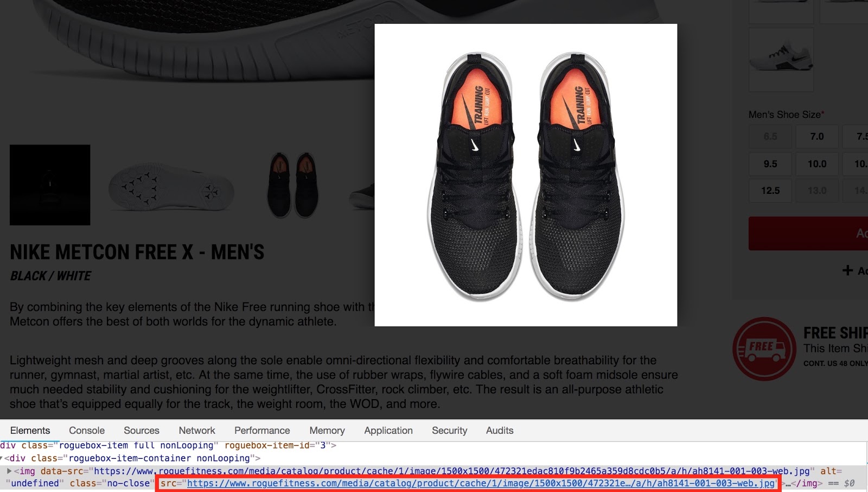Click the Nike Metcon Free X - Men's title
This screenshot has width=868, height=492.
[x=137, y=253]
